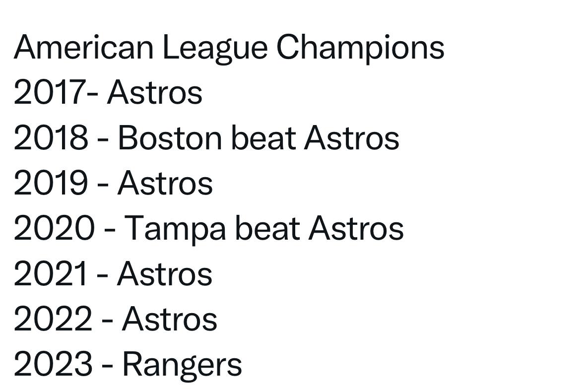Click the year 2018
The height and width of the screenshot is (392, 585).
pos(51,138)
